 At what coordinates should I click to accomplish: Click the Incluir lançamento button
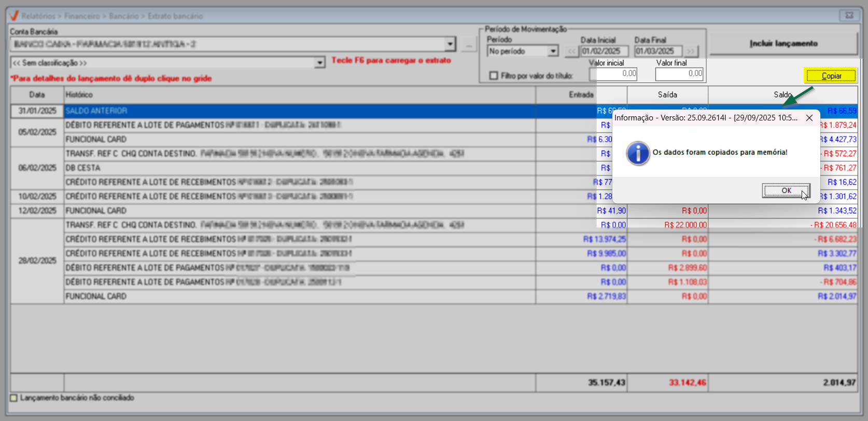coord(783,44)
